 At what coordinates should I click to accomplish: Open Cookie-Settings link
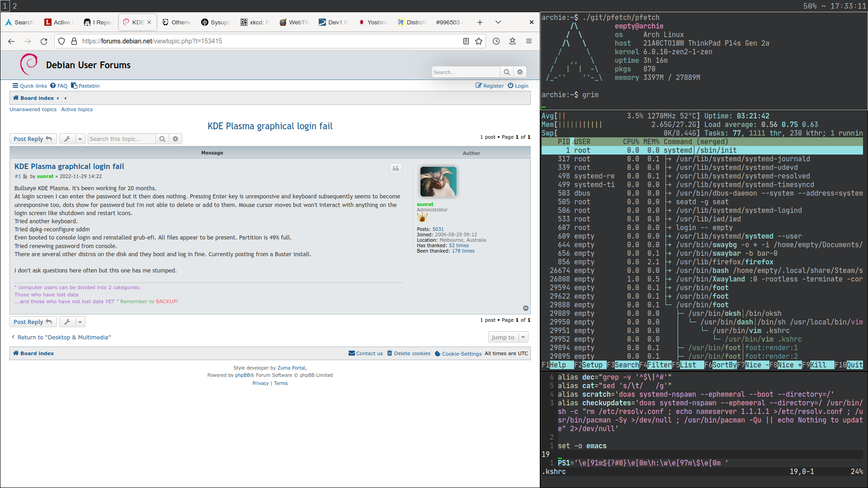click(x=458, y=353)
